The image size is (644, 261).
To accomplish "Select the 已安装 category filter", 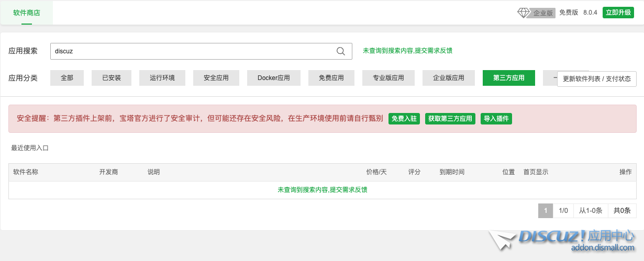I will 112,78.
